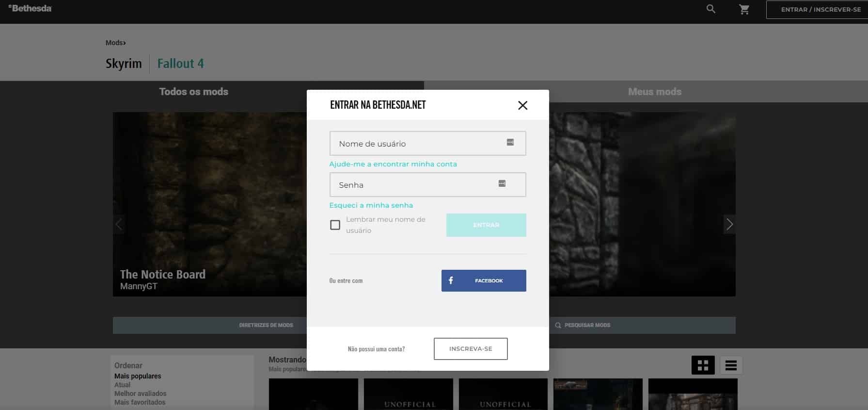
Task: Open the Todos os mods tab
Action: [x=193, y=92]
